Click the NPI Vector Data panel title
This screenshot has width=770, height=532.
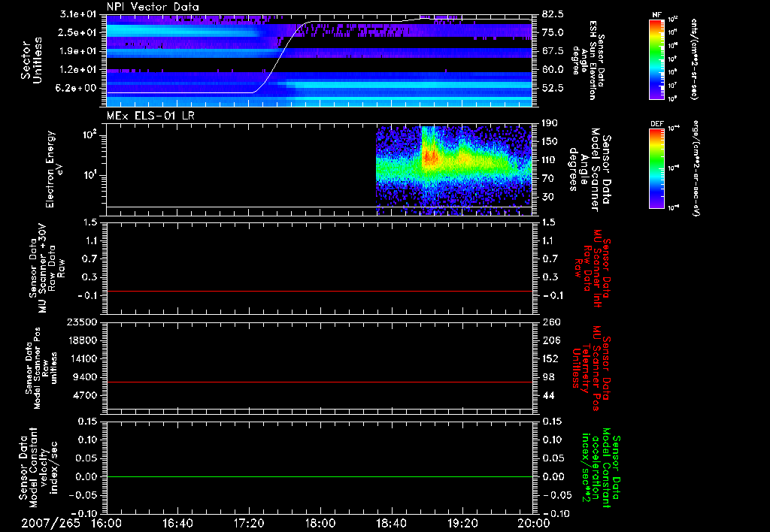[153, 7]
